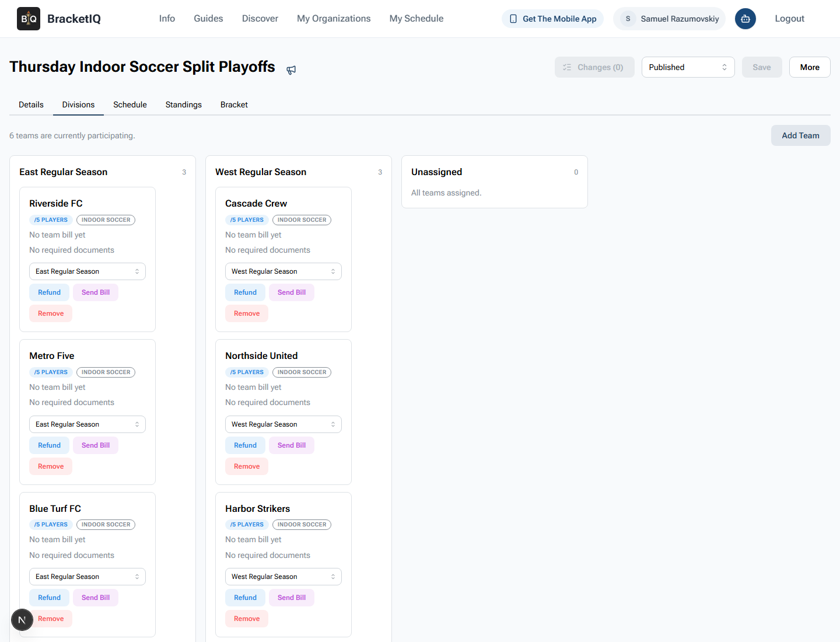Click the megaphone announcement icon beside title
Viewport: 840px width, 642px height.
[291, 70]
